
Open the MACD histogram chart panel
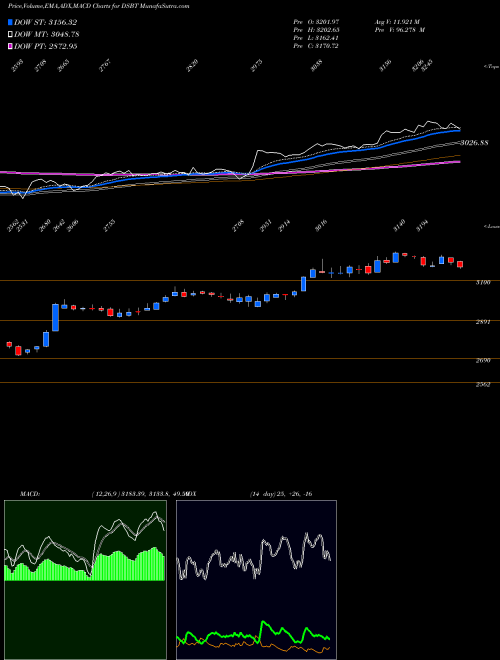(x=85, y=580)
